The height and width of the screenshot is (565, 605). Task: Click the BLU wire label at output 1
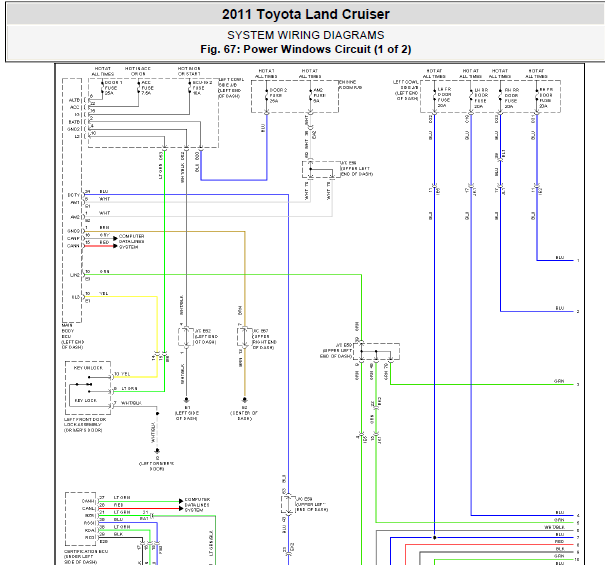pos(560,257)
